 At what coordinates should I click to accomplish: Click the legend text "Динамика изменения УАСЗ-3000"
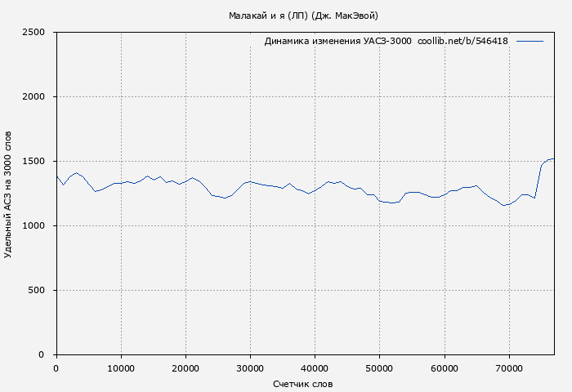point(337,41)
